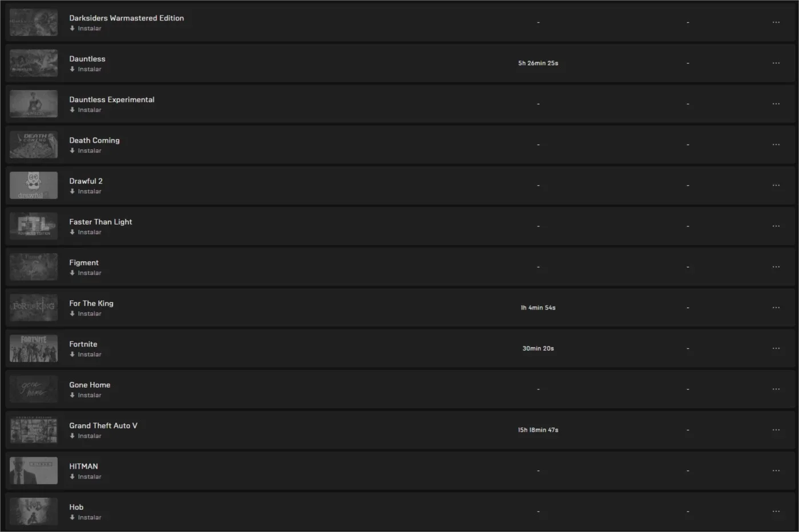This screenshot has width=799, height=532.
Task: Click the Drawful 2 game title
Action: (86, 181)
